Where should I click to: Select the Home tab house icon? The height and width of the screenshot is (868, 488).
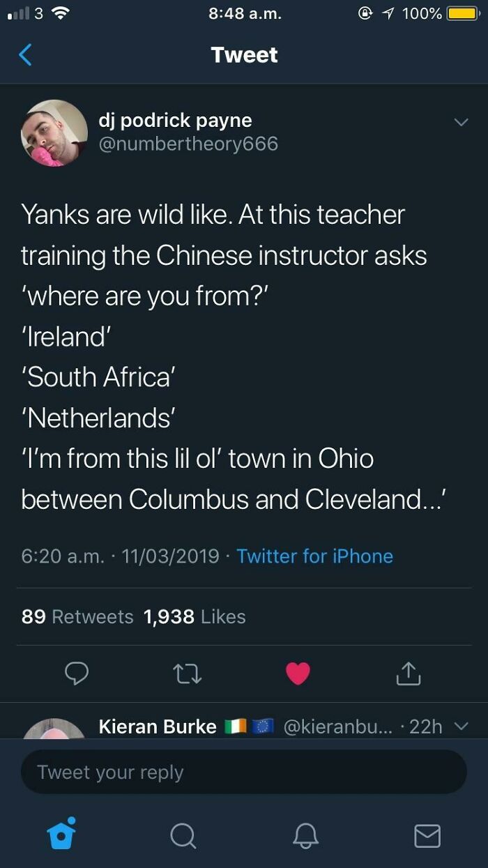[x=61, y=836]
